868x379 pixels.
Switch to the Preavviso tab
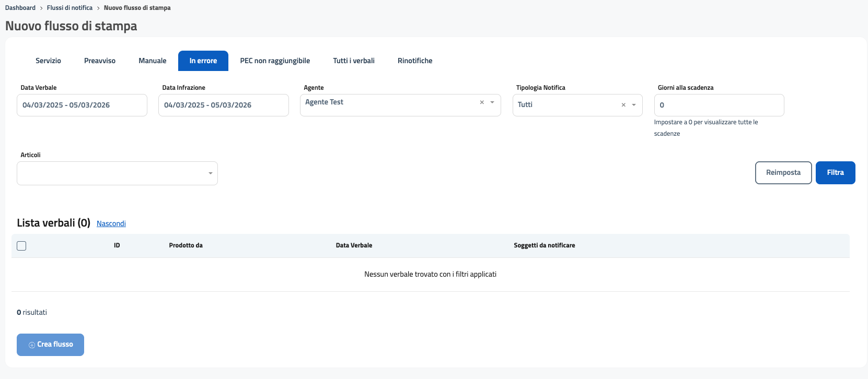click(x=100, y=61)
